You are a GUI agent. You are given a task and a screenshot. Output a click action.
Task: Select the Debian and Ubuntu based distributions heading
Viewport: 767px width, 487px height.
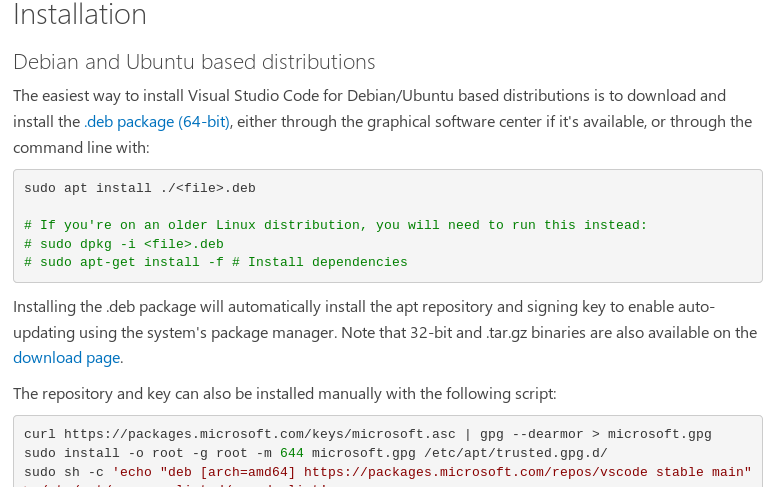(x=194, y=62)
